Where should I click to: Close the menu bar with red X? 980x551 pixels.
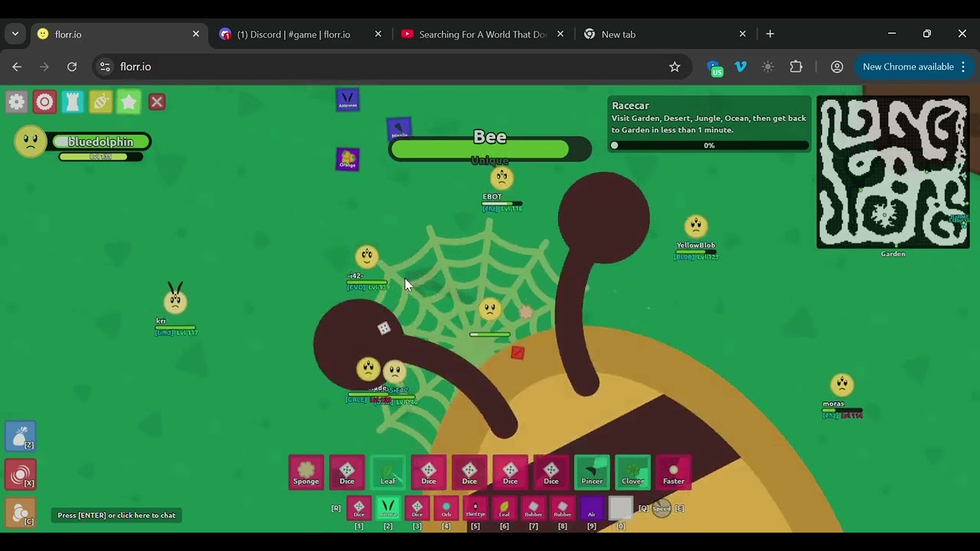[x=157, y=102]
